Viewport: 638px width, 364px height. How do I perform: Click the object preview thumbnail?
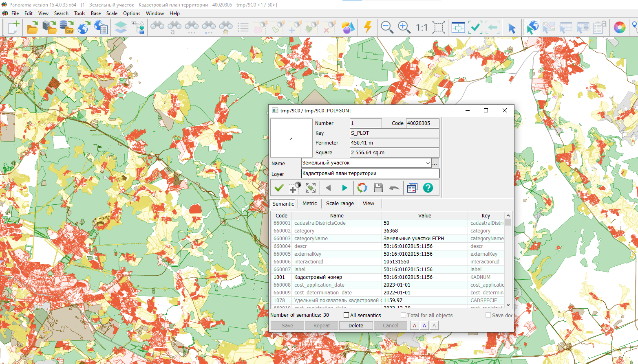(291, 138)
